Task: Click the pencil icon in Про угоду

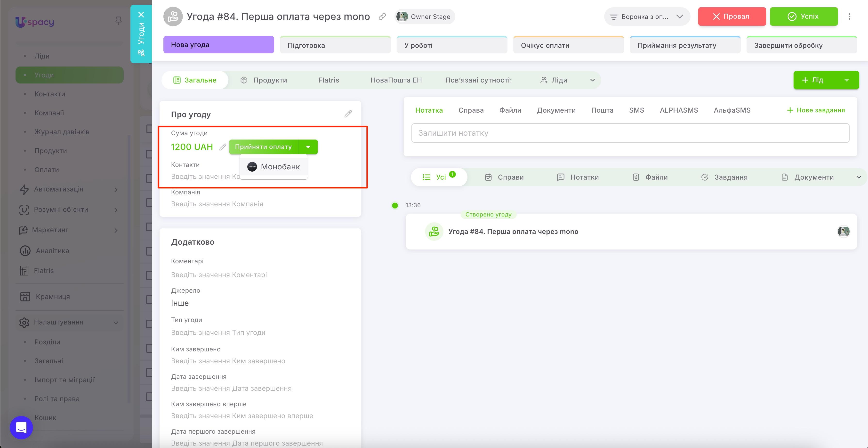Action: pos(348,114)
